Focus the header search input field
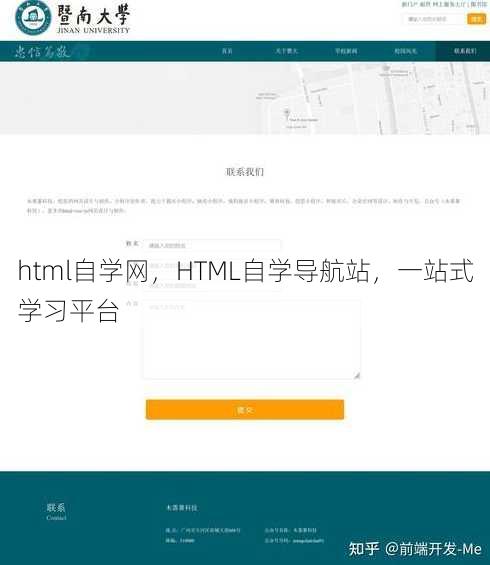490x565 pixels. coord(433,19)
